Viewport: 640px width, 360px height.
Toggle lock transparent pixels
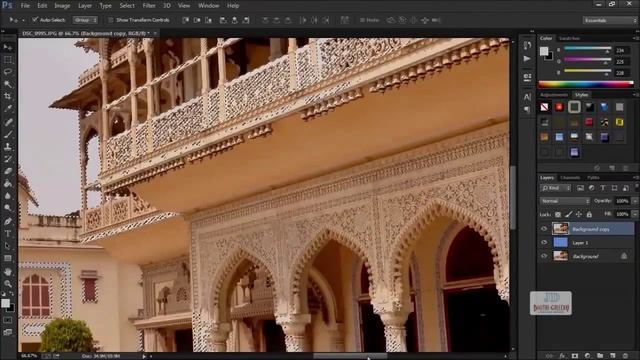click(558, 214)
